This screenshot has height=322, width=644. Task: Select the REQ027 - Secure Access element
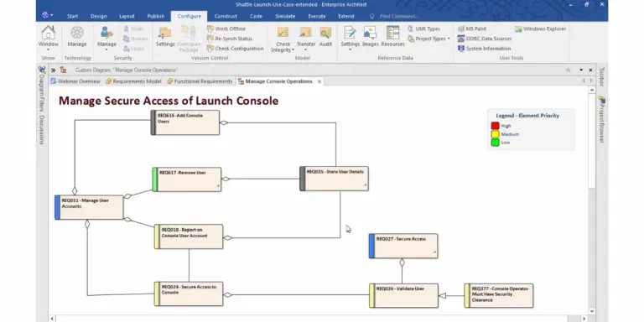tap(403, 246)
